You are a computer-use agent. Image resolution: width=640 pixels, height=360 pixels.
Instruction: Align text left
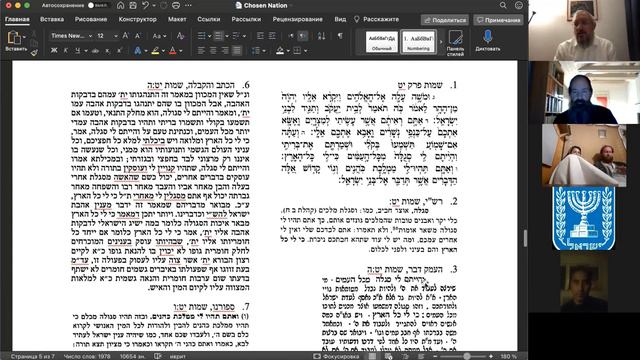(x=201, y=51)
